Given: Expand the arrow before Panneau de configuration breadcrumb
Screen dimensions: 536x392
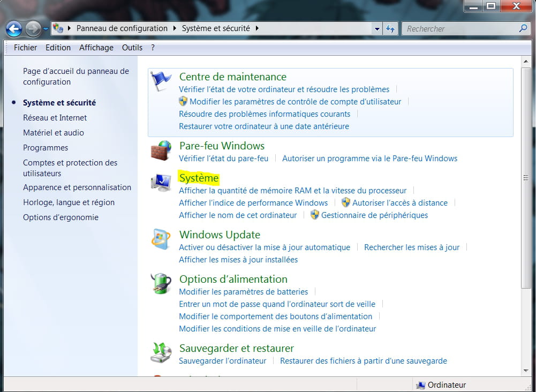Looking at the screenshot, I should [70, 28].
